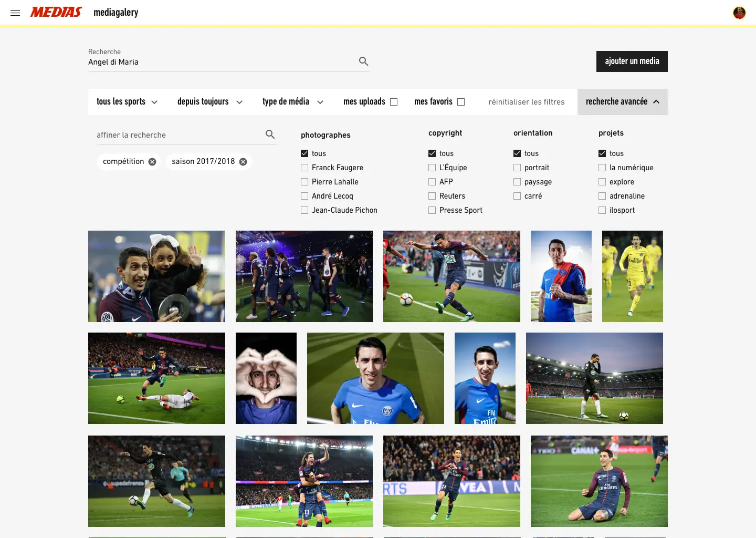Remove the compétition filter chip
Viewport: 756px width, 538px height.
point(152,162)
